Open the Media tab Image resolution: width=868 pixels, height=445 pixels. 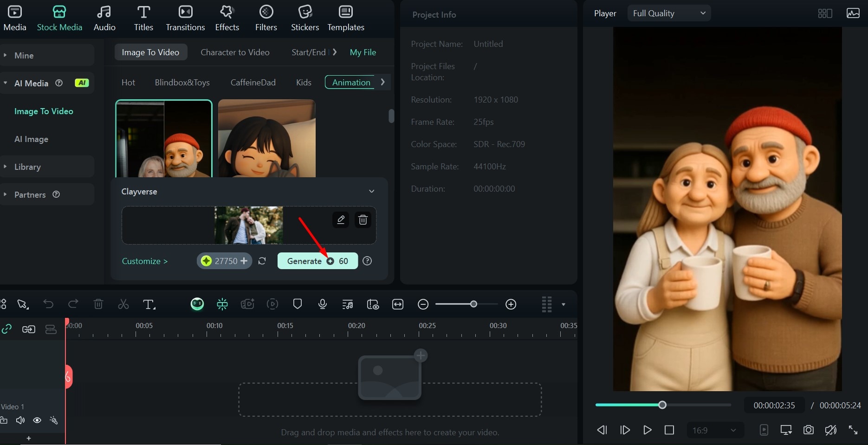15,19
